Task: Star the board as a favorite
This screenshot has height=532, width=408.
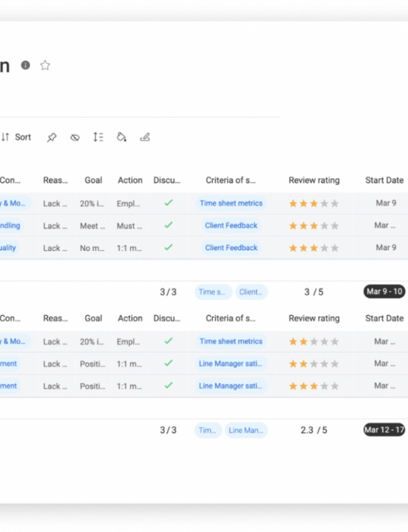Action: coord(45,65)
